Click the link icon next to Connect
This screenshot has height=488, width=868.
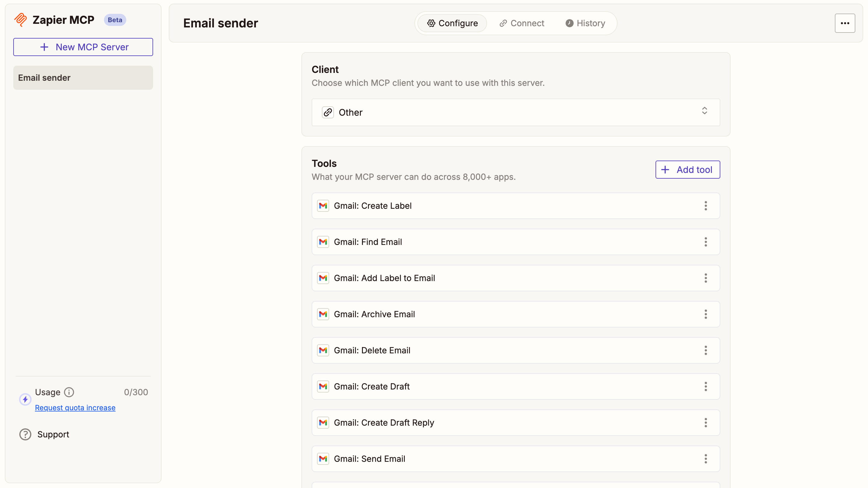coord(503,23)
